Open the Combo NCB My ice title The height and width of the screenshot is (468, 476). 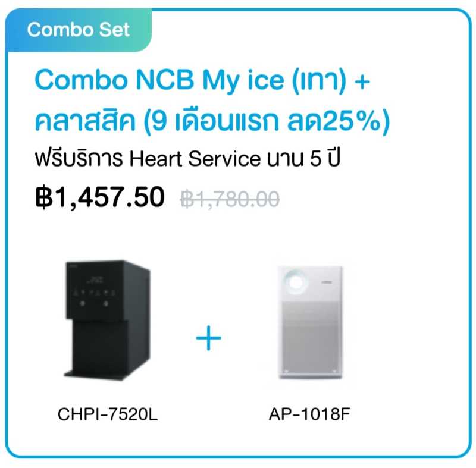[202, 80]
